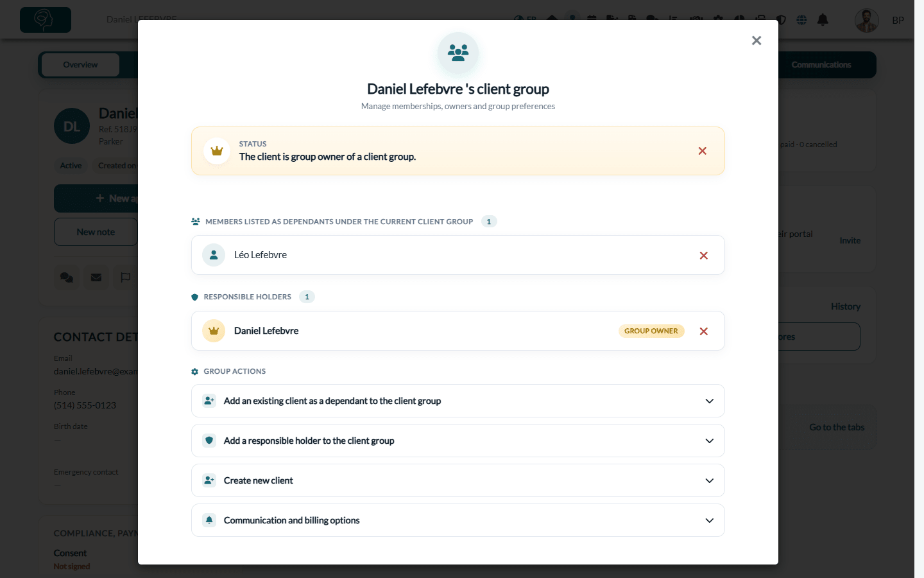Viewport: 924px width, 578px height.
Task: Expand the Create new client section
Action: click(x=458, y=480)
